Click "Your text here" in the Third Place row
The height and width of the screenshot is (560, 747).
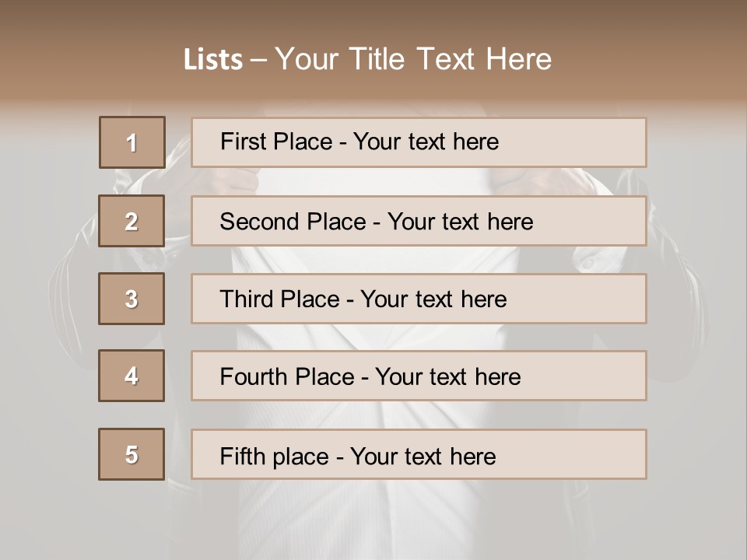click(x=433, y=299)
